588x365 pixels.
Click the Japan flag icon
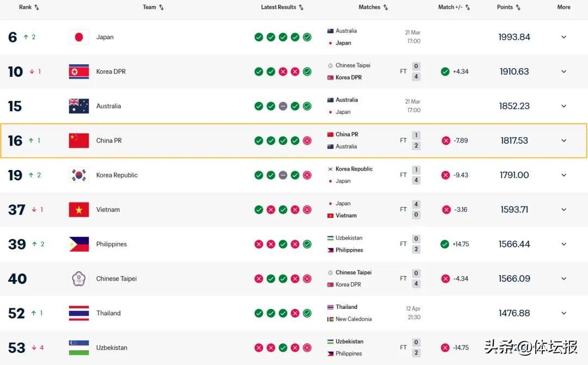pyautogui.click(x=79, y=37)
